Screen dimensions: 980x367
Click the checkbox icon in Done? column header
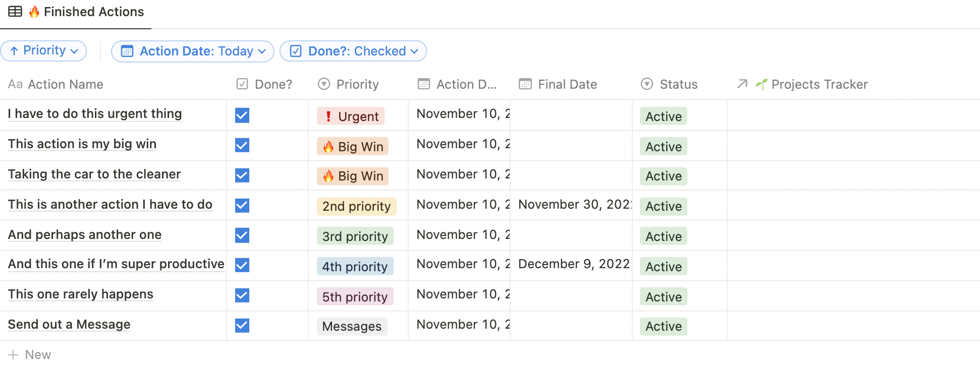pyautogui.click(x=242, y=84)
